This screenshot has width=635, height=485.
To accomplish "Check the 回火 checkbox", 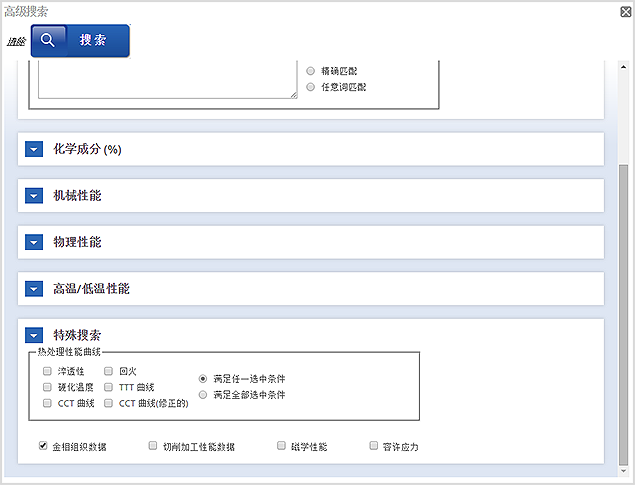I will (x=109, y=370).
